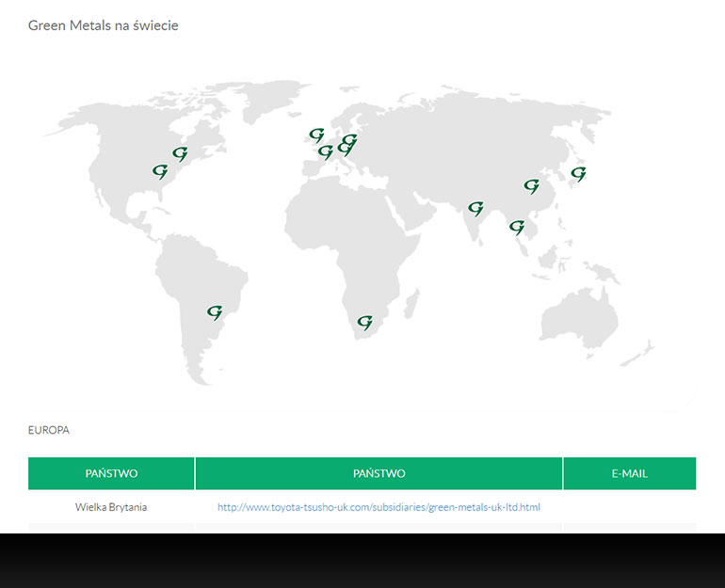Image resolution: width=725 pixels, height=588 pixels.
Task: Click the lower overlapping marker in central Europe
Action: 345,149
